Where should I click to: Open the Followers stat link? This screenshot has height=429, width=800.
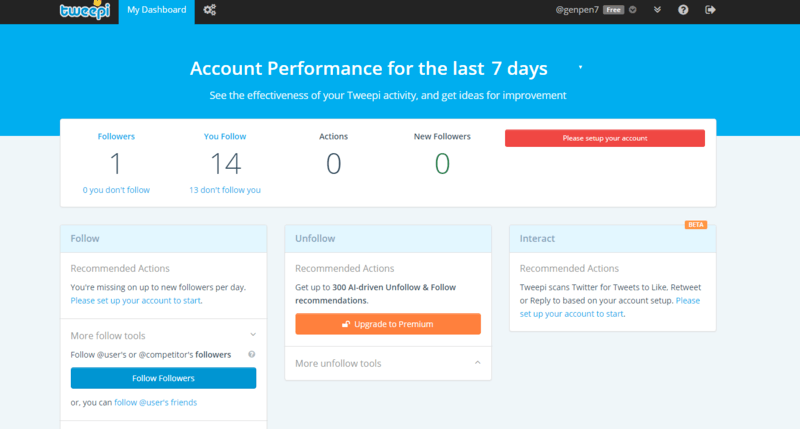pyautogui.click(x=116, y=136)
